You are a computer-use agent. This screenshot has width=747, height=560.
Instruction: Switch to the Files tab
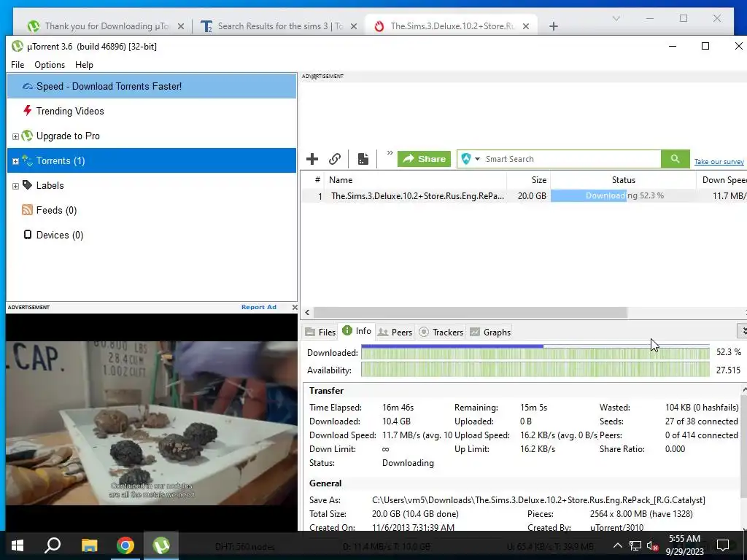pos(321,332)
